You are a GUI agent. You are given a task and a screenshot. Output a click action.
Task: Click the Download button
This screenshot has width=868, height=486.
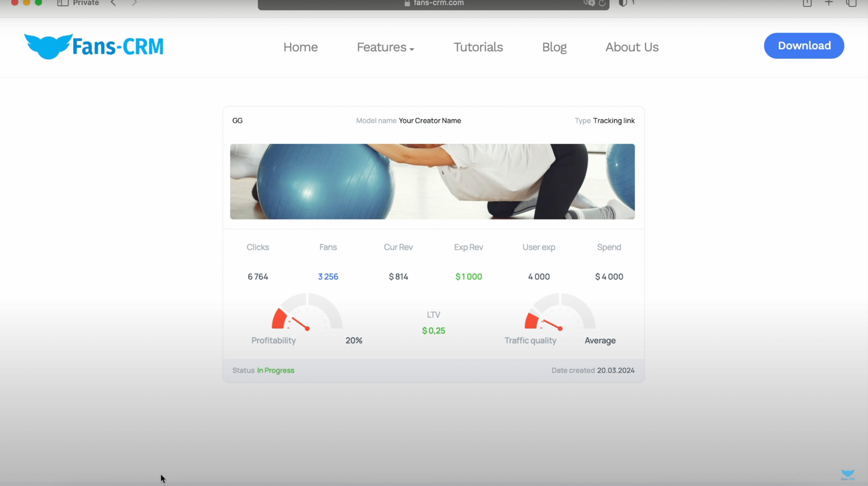[804, 45]
